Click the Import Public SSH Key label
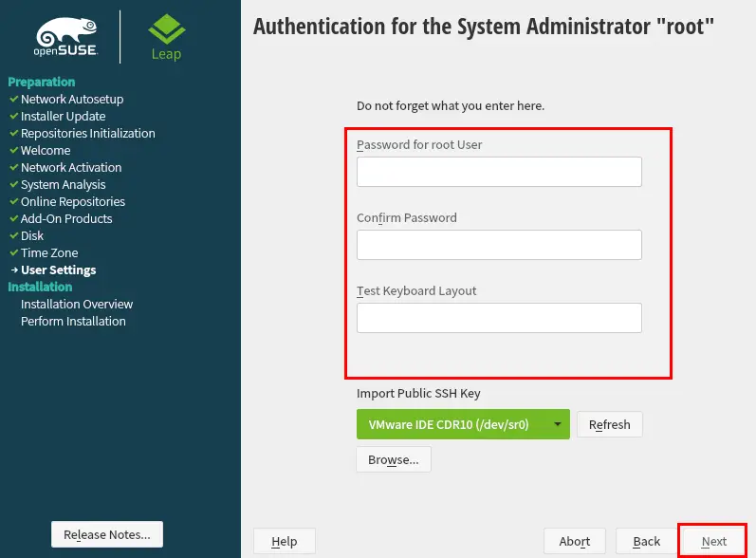This screenshot has width=756, height=558. [x=418, y=394]
